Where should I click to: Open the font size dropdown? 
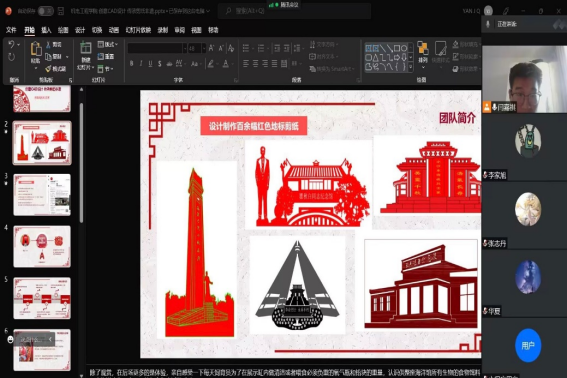click(204, 48)
